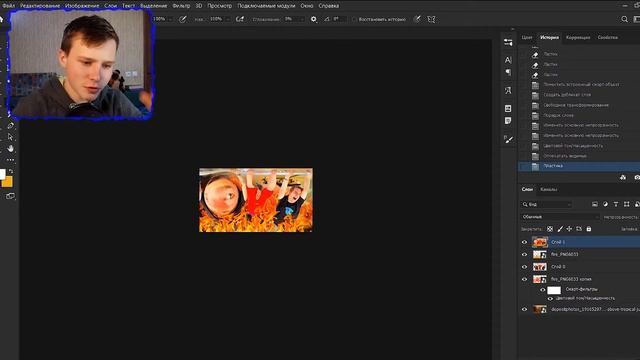The width and height of the screenshot is (640, 360).
Task: Create new snapshot camera icon
Action: [x=637, y=177]
